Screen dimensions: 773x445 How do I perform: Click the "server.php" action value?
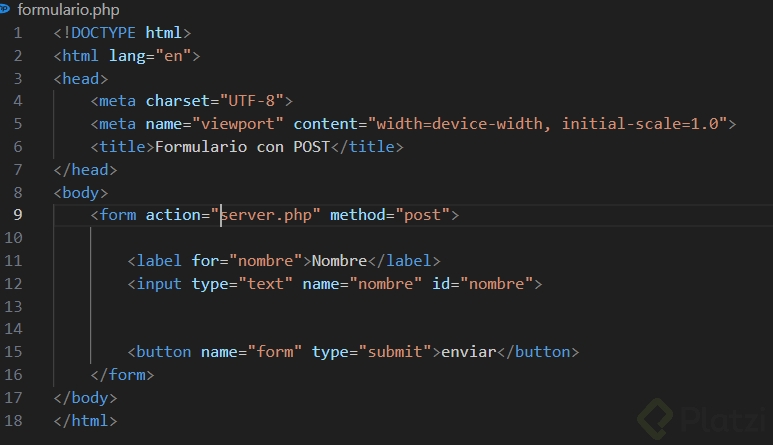[269, 215]
